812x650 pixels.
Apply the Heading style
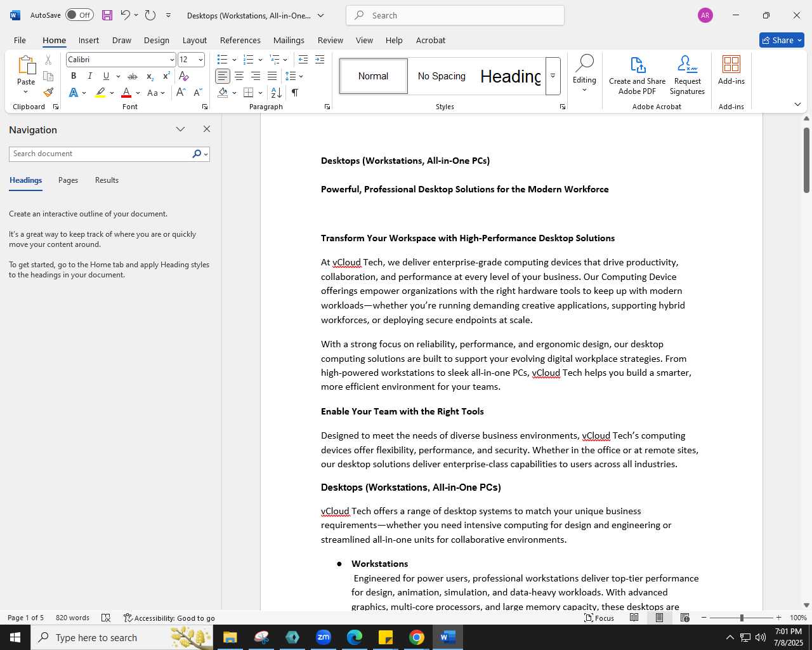(510, 76)
